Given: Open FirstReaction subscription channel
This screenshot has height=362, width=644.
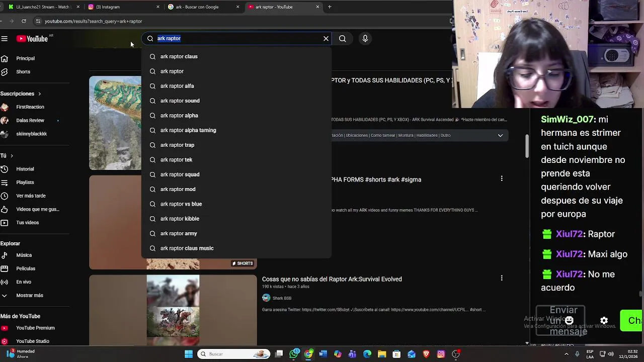Looking at the screenshot, I should pyautogui.click(x=30, y=107).
